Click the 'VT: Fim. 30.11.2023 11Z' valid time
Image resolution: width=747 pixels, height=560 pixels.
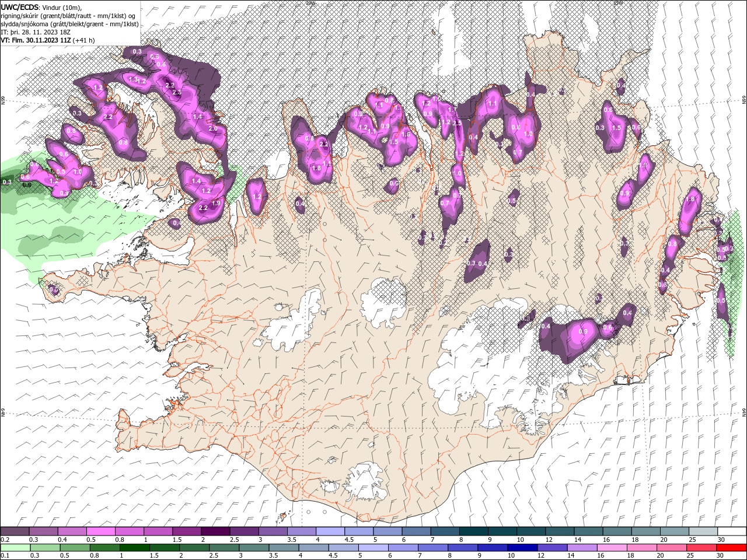(36, 40)
